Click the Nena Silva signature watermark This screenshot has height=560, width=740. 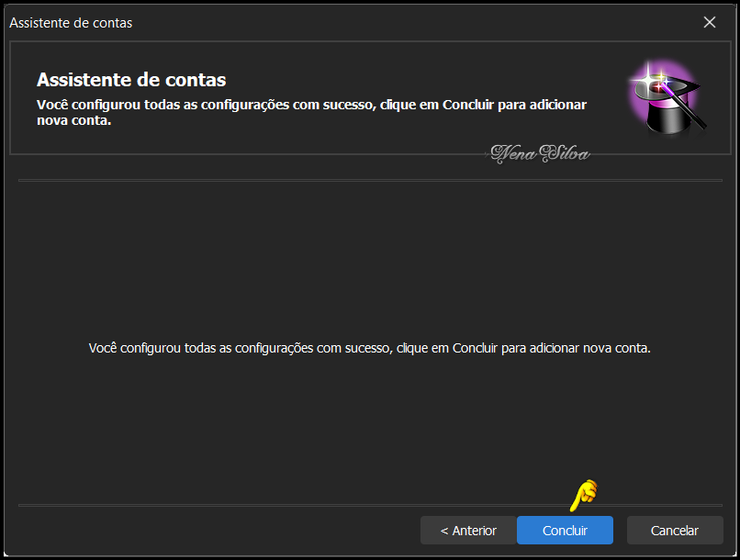(540, 152)
